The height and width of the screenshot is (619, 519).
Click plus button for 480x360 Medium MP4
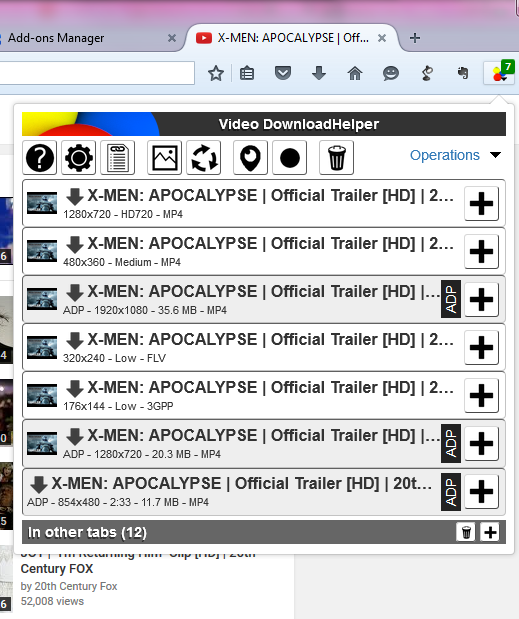click(x=482, y=251)
